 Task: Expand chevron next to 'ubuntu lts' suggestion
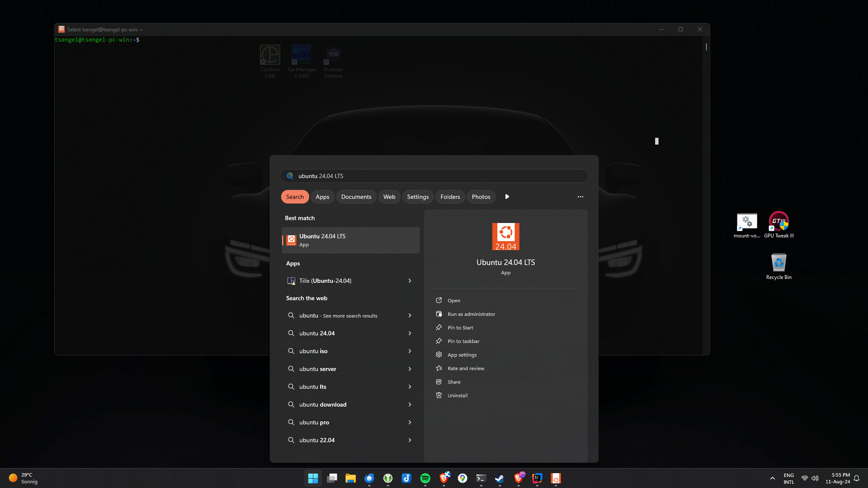pos(410,387)
